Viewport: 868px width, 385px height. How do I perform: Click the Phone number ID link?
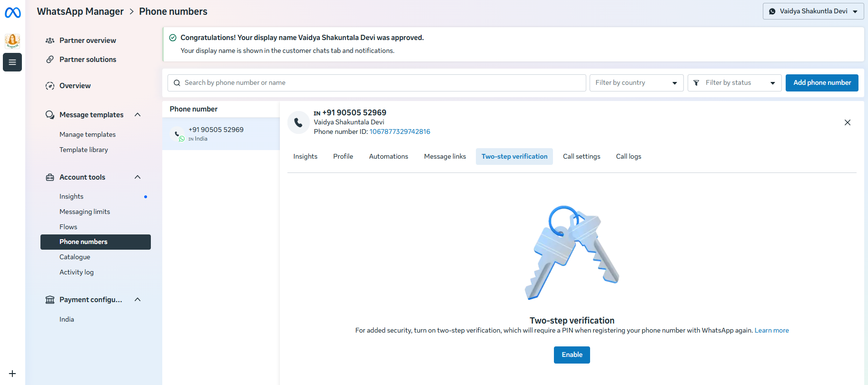click(400, 132)
